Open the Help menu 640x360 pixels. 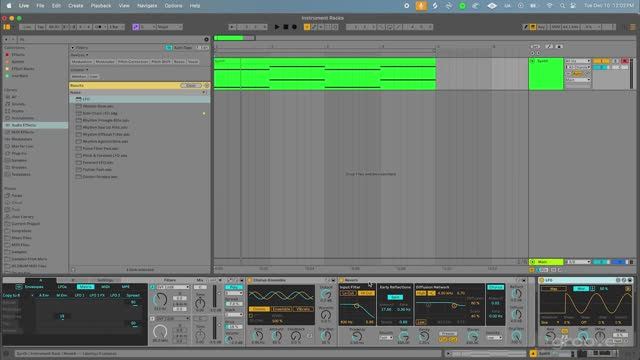pyautogui.click(x=195, y=6)
